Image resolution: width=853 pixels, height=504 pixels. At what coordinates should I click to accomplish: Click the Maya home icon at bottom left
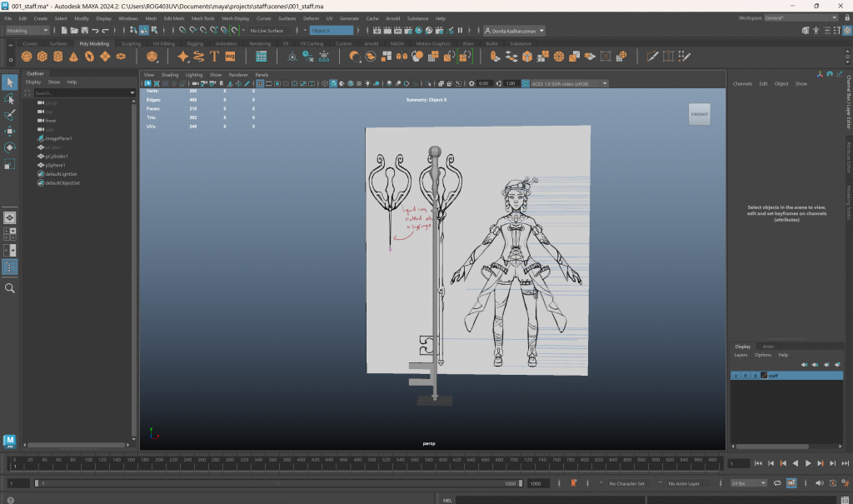10,441
